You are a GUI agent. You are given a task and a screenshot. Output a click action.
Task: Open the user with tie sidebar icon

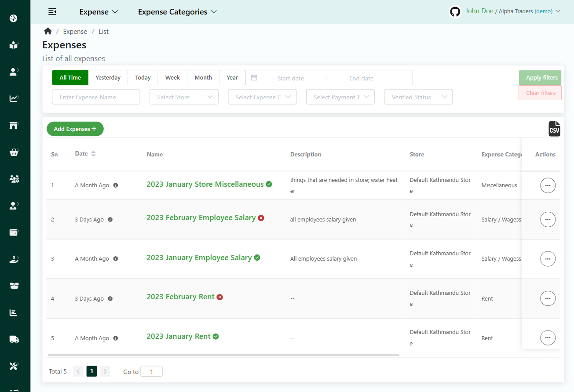(14, 205)
